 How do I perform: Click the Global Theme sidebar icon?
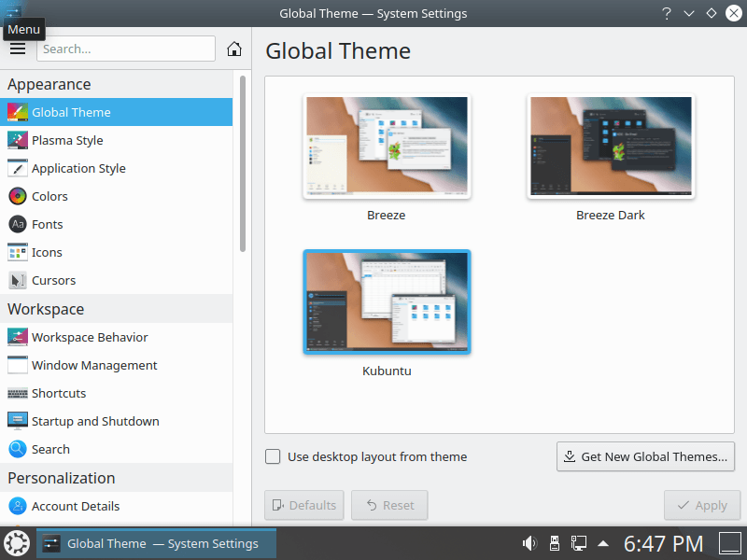(x=18, y=112)
